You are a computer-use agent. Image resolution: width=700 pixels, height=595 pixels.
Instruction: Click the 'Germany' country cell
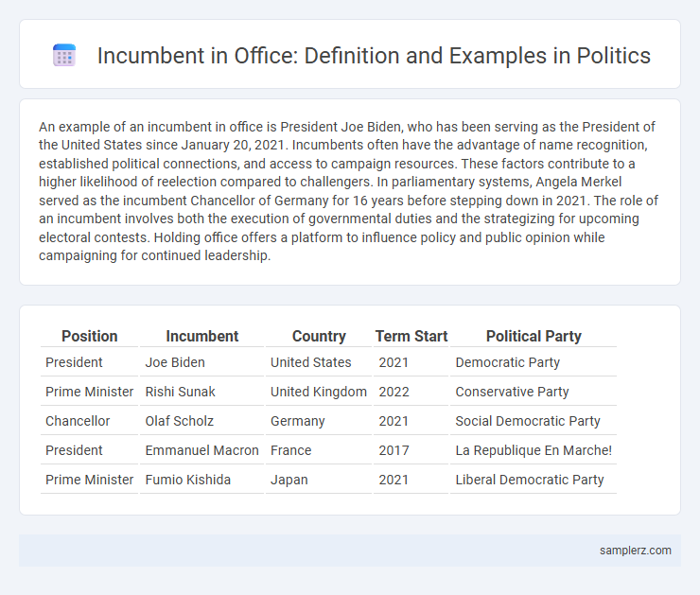[319, 421]
